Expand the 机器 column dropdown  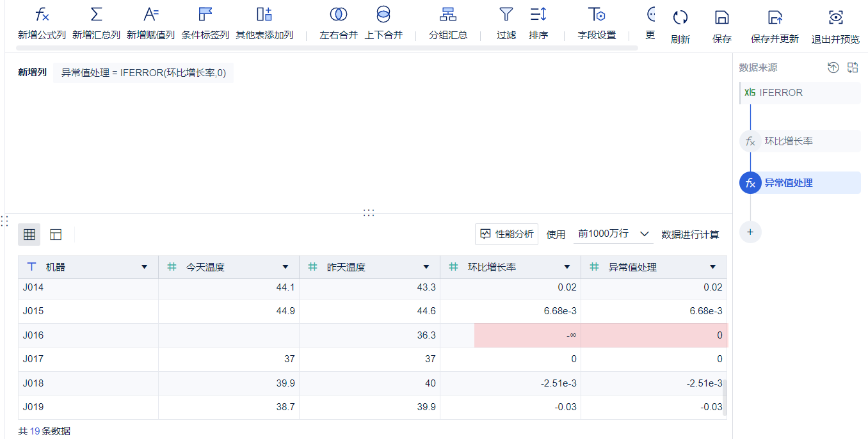(x=145, y=267)
